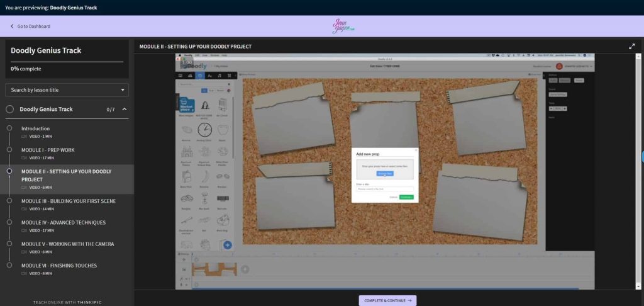Click the video area scrollbar down arrow
Image resolution: width=644 pixels, height=306 pixels.
click(638, 286)
